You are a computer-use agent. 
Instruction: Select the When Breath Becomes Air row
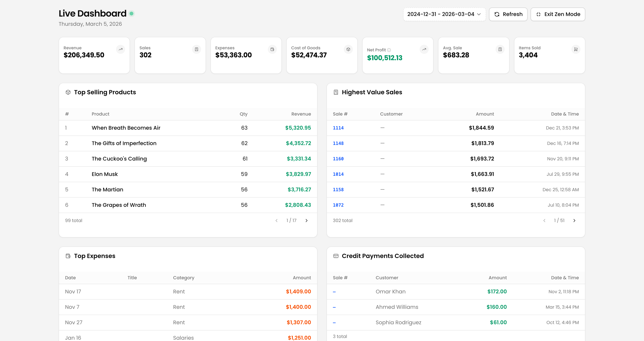click(188, 128)
